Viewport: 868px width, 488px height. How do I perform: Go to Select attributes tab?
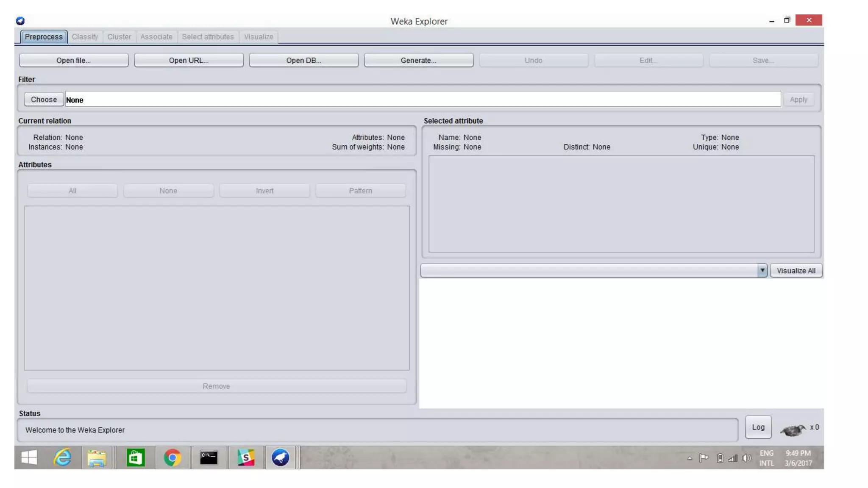coord(208,37)
